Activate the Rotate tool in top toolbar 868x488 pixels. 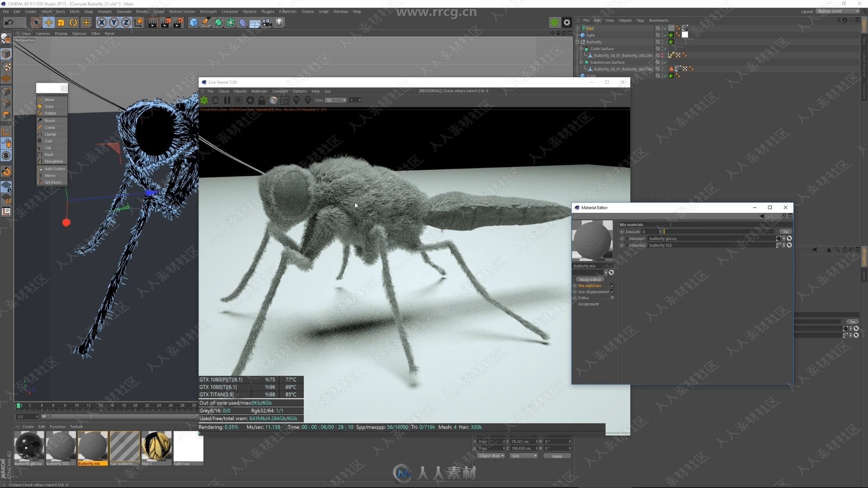pos(73,22)
